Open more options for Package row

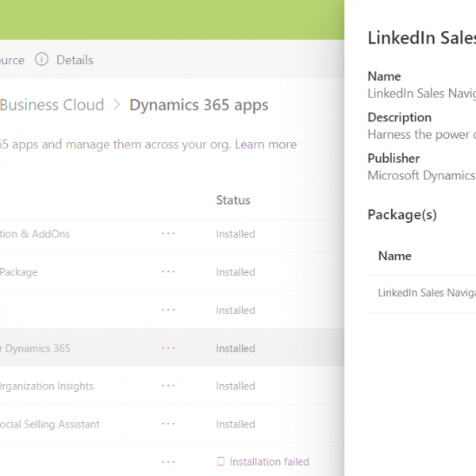pyautogui.click(x=168, y=271)
